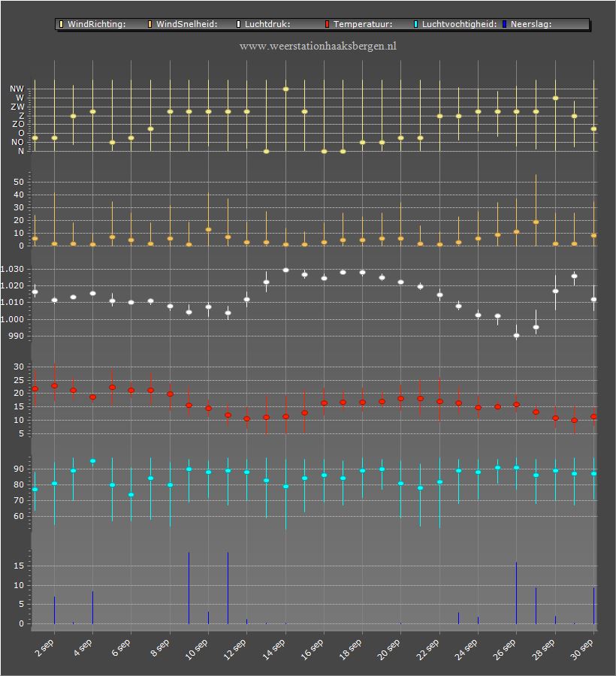This screenshot has height=676, width=616.
Task: Click the tall rainfall bar on 9 sep
Action: pyautogui.click(x=189, y=588)
